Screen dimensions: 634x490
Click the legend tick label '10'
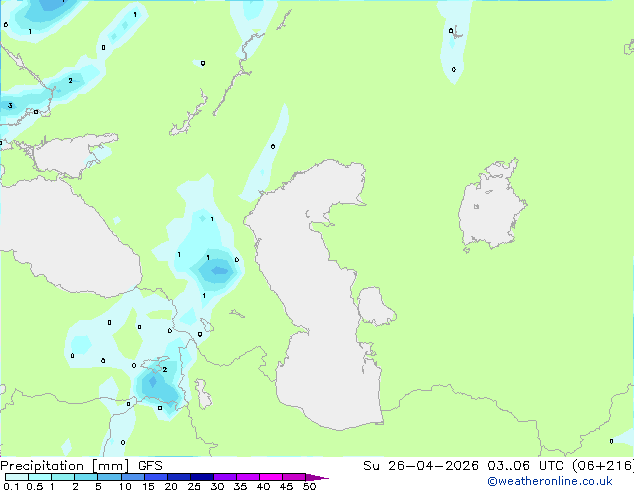pyautogui.click(x=125, y=486)
